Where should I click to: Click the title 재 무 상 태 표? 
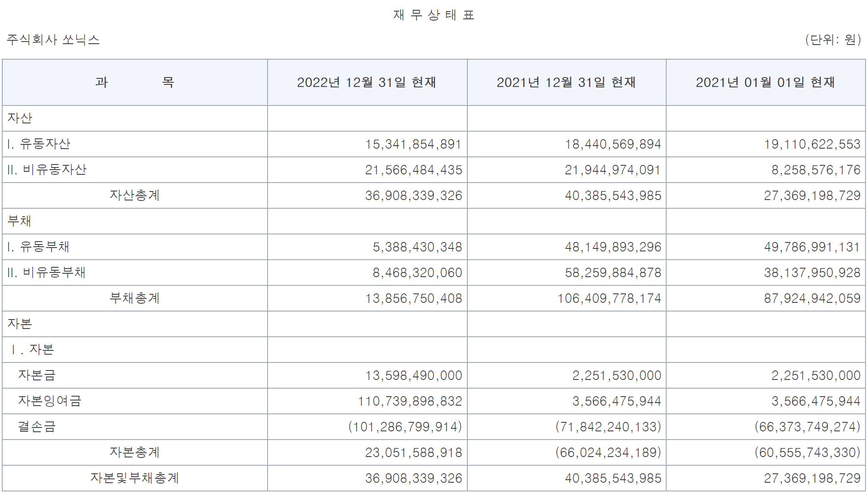pos(434,15)
